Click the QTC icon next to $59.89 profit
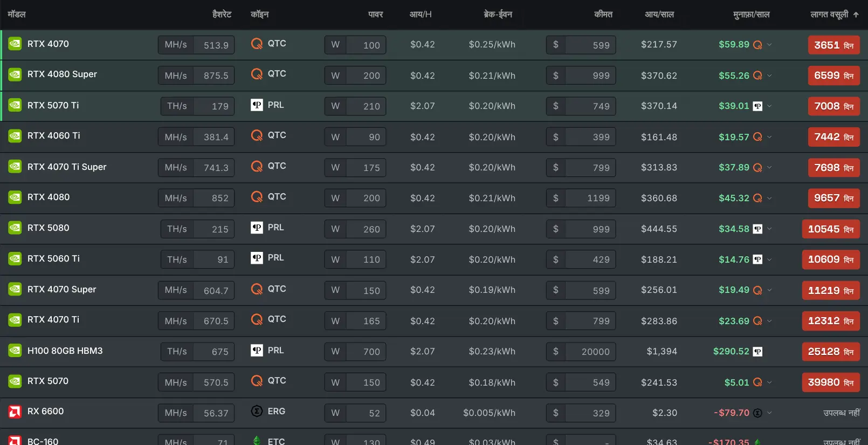868x445 pixels. point(757,45)
